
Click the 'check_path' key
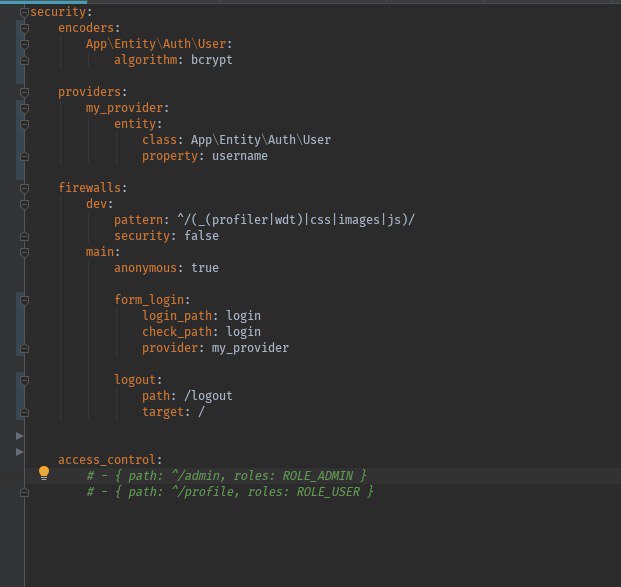[x=177, y=332]
